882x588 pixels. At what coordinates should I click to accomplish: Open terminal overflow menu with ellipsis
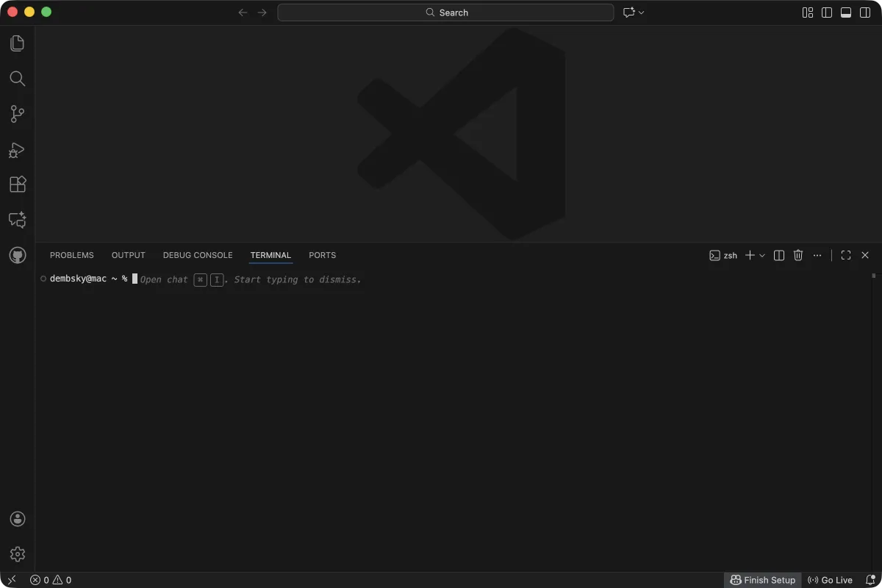click(817, 255)
